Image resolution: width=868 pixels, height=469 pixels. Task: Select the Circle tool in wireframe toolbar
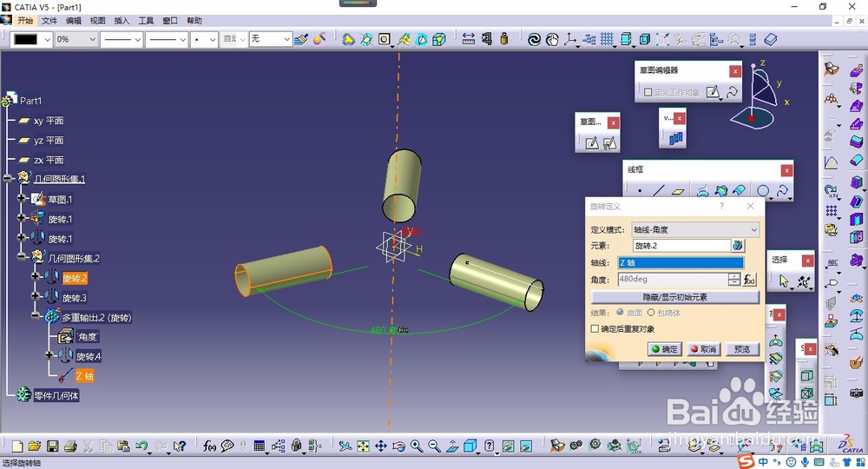tap(763, 191)
